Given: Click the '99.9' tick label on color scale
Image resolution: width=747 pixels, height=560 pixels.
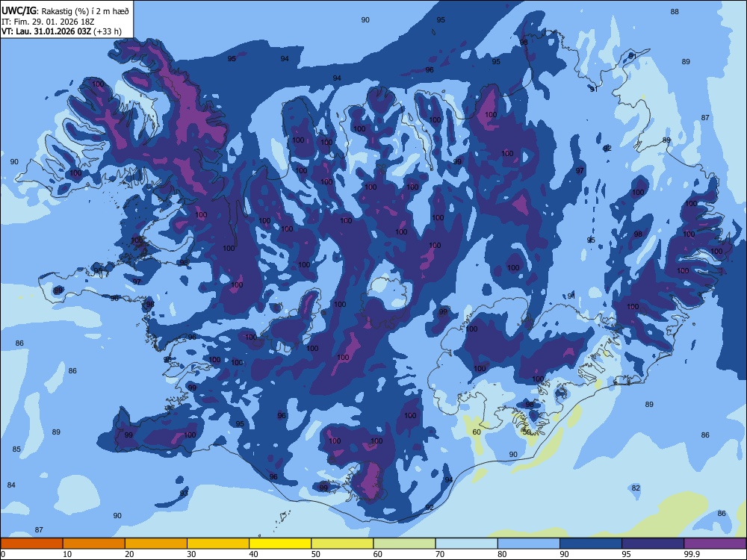Looking at the screenshot, I should tap(692, 554).
